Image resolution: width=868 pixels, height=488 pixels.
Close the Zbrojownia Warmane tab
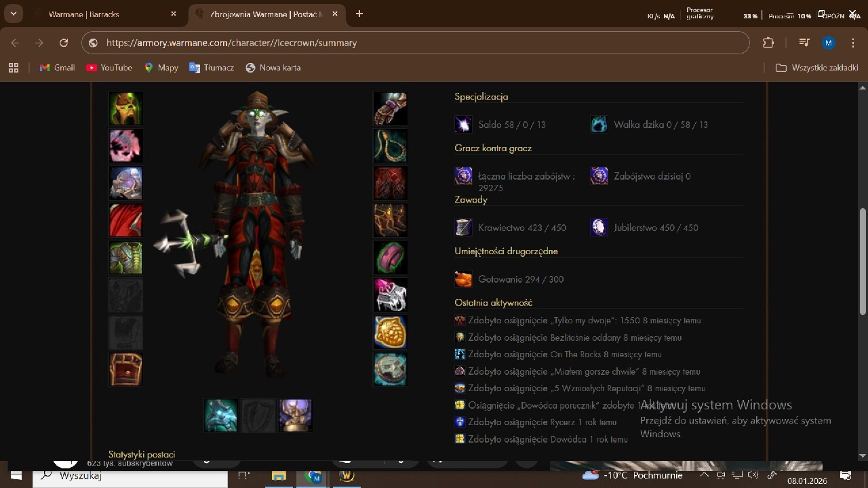335,14
